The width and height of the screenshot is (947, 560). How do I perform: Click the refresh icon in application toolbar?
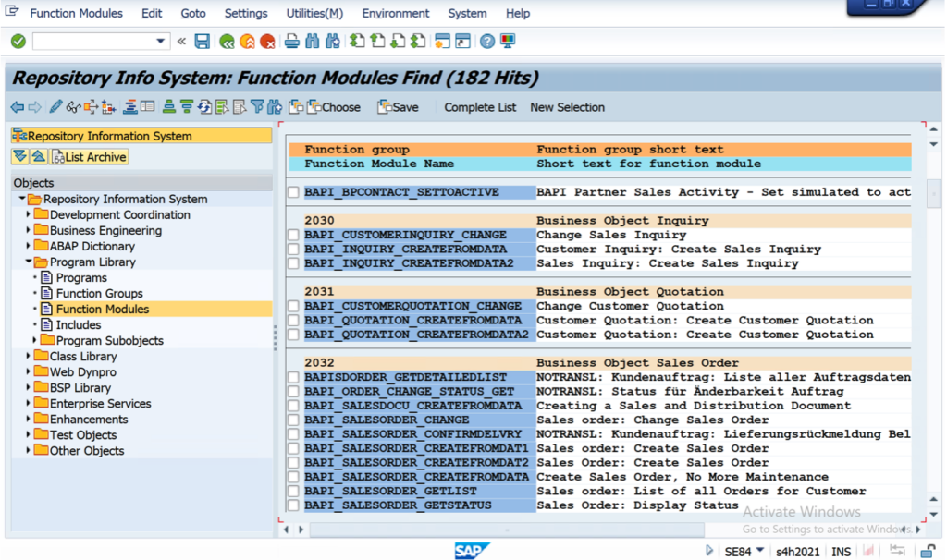pos(204,107)
